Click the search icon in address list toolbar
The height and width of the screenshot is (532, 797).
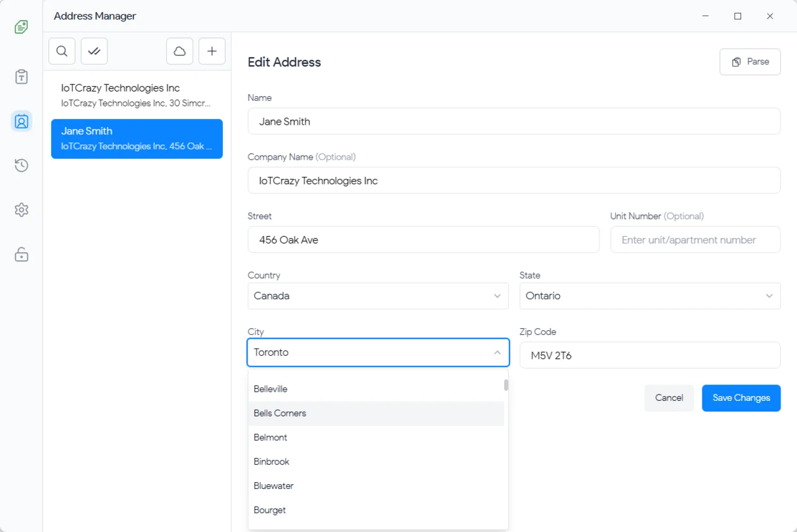coord(62,51)
